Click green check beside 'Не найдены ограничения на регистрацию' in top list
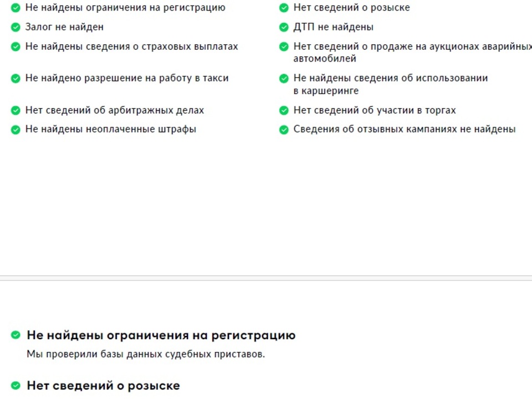The height and width of the screenshot is (399, 532). (16, 8)
